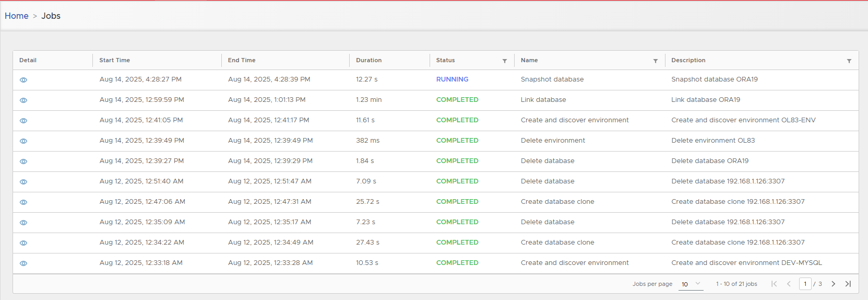This screenshot has height=300, width=868.
Task: Expand the Jobs per page dropdown
Action: 691,284
